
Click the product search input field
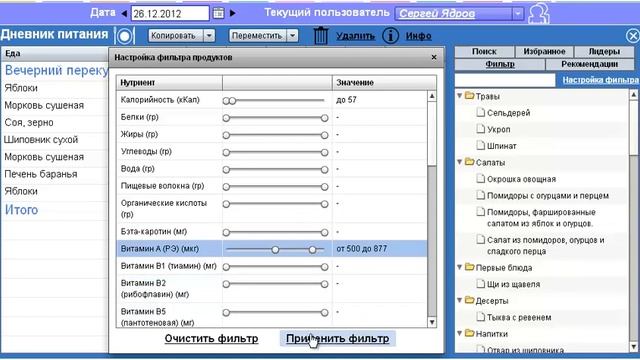point(505,80)
